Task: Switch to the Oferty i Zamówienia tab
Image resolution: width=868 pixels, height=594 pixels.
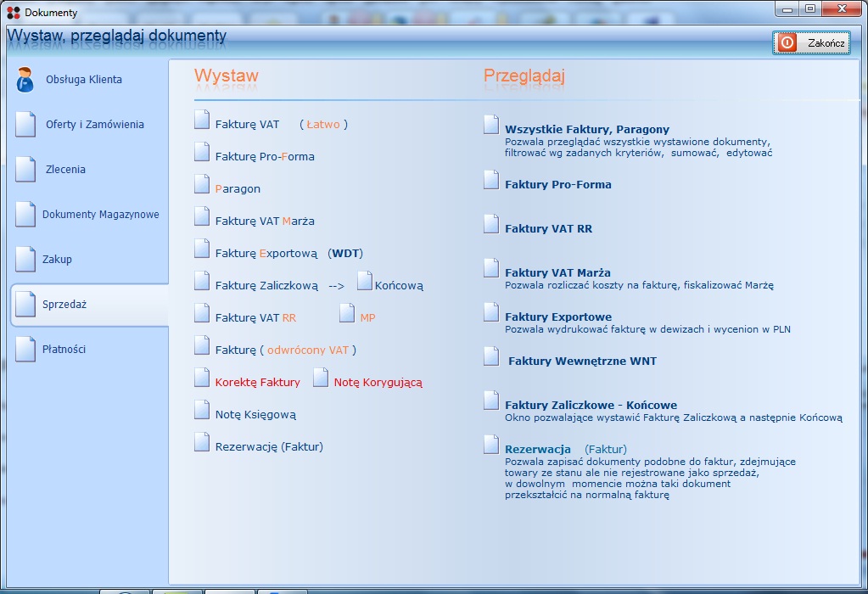Action: (94, 125)
